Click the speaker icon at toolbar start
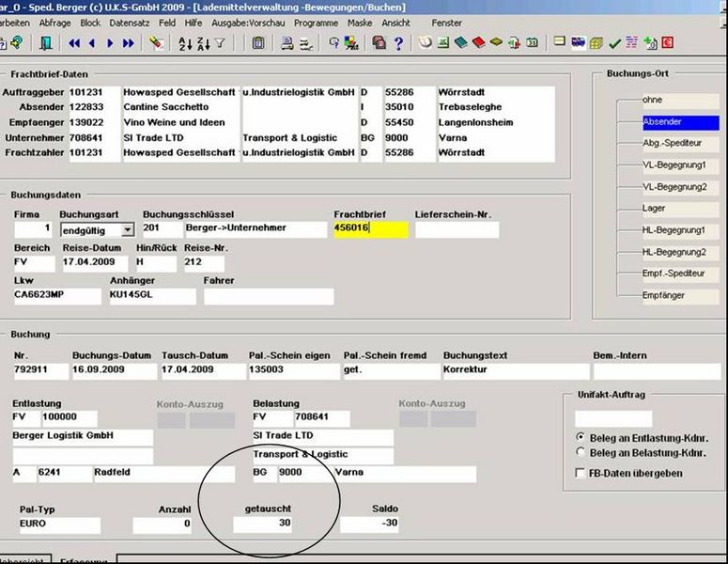Viewport: 728px width, 564px height. [17, 42]
